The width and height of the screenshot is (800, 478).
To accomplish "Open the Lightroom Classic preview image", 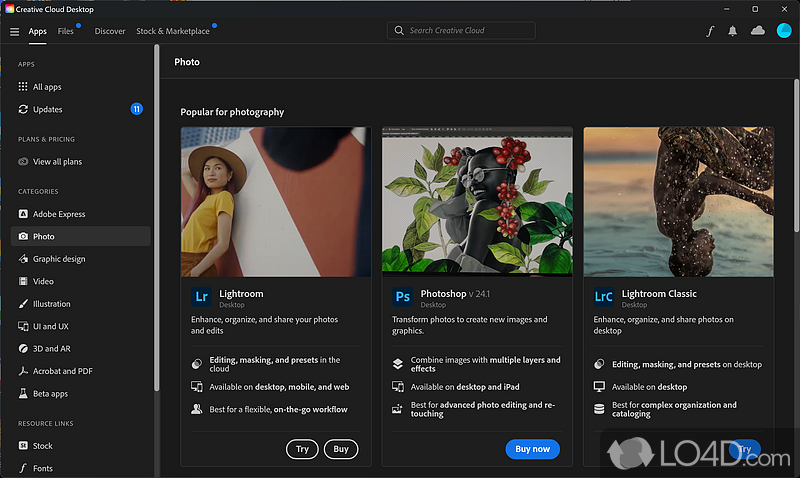I will pyautogui.click(x=679, y=202).
